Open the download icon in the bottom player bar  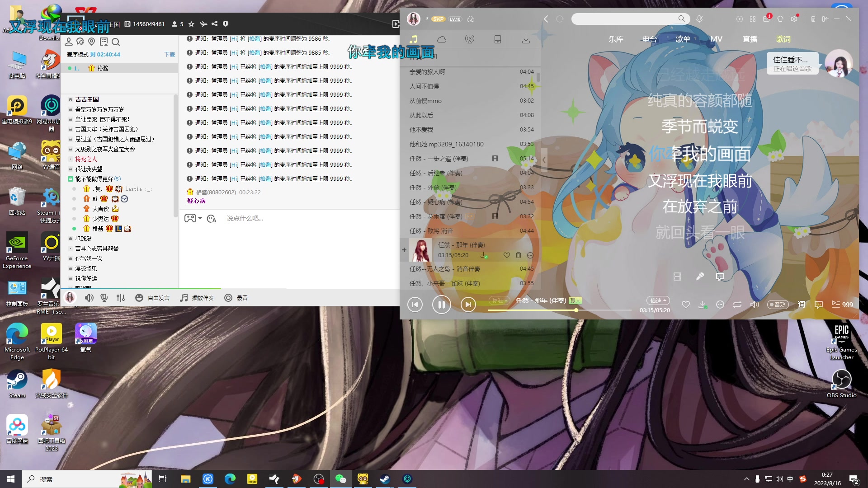point(702,305)
